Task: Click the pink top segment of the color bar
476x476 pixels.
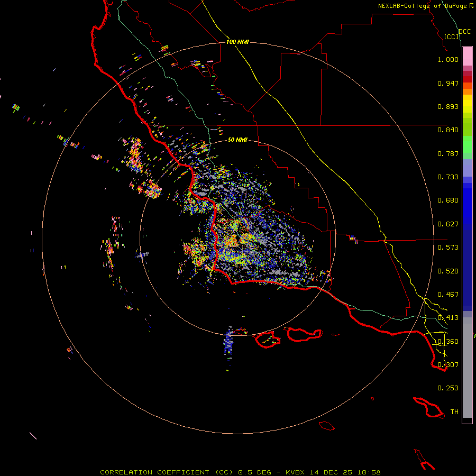Action: pos(467,56)
